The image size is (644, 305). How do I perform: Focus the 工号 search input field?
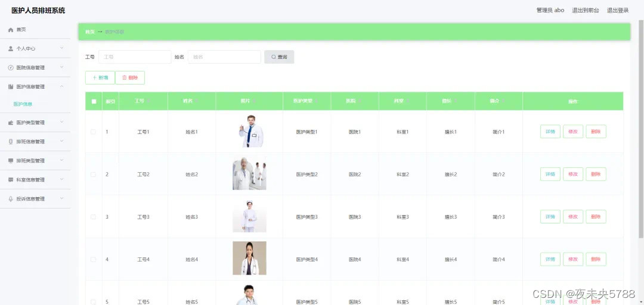135,57
